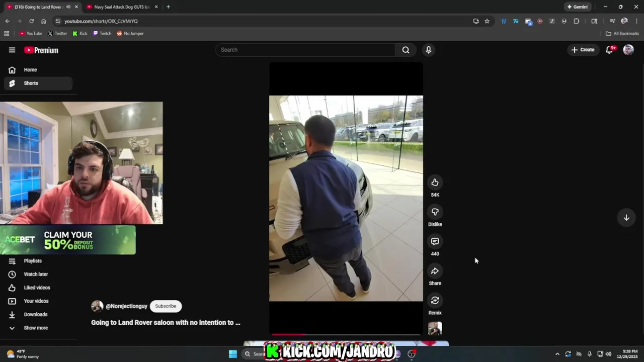Share this Short
Viewport: 644px width, 362px height.
coord(435,271)
